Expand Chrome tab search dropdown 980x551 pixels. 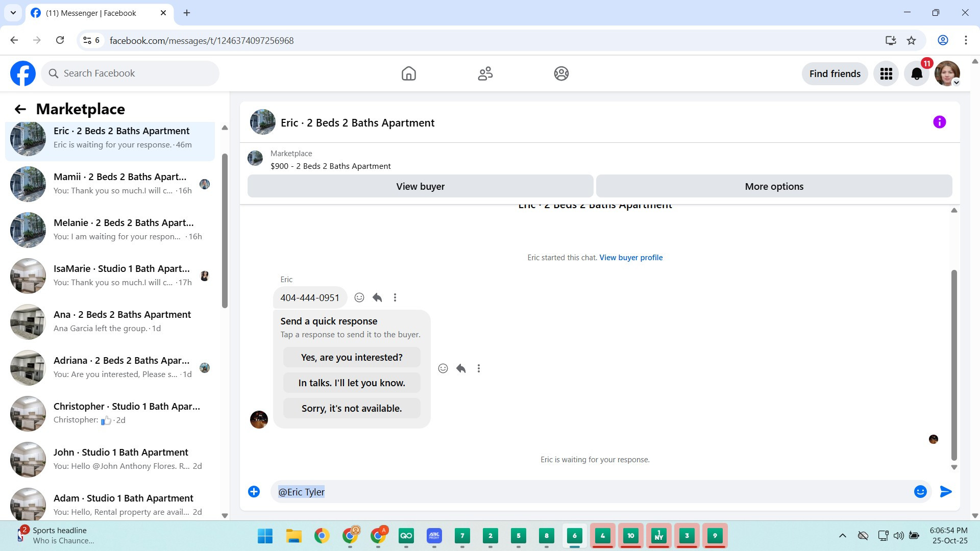[13, 13]
